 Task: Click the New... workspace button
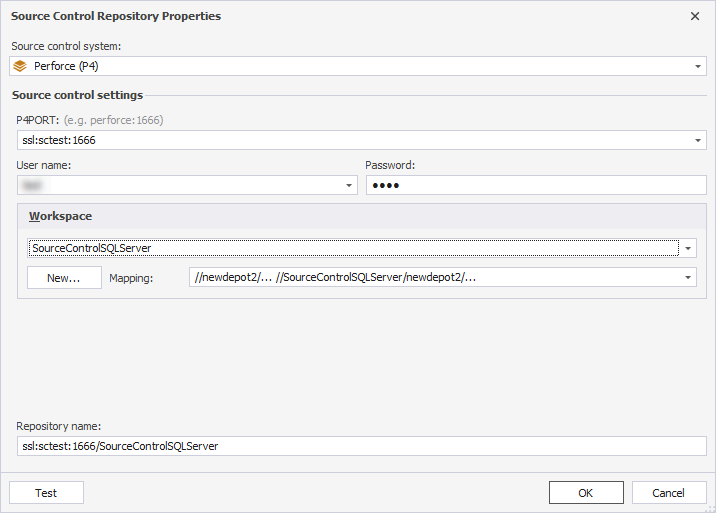[x=64, y=278]
